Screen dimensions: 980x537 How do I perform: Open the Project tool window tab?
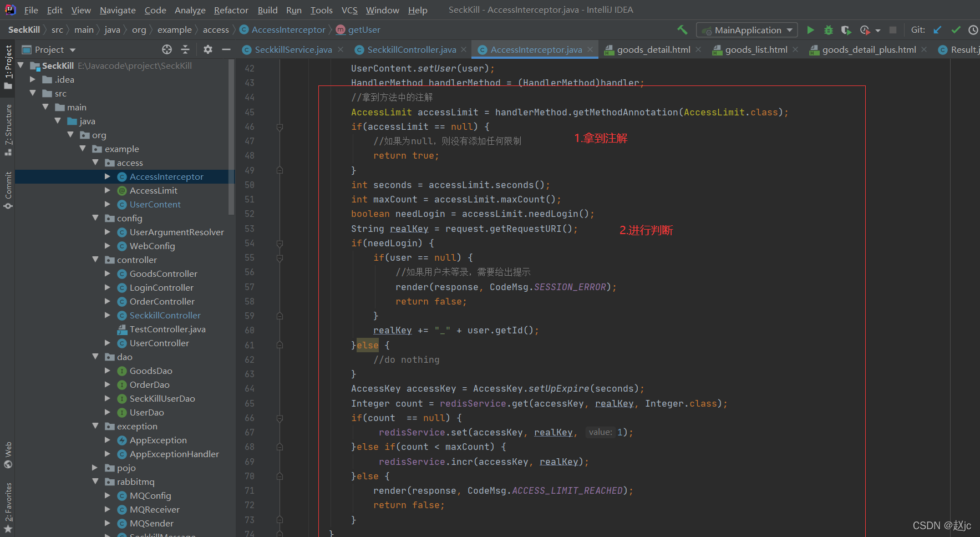[x=8, y=67]
